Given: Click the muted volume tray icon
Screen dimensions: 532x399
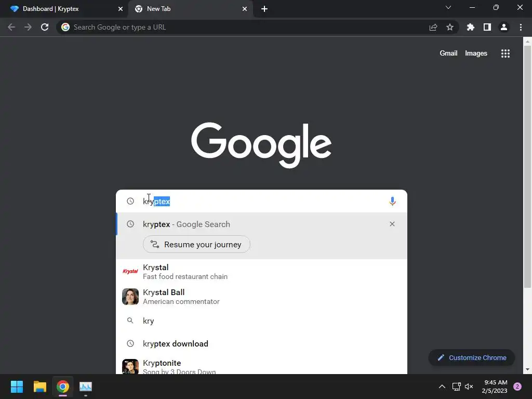Looking at the screenshot, I should (469, 387).
